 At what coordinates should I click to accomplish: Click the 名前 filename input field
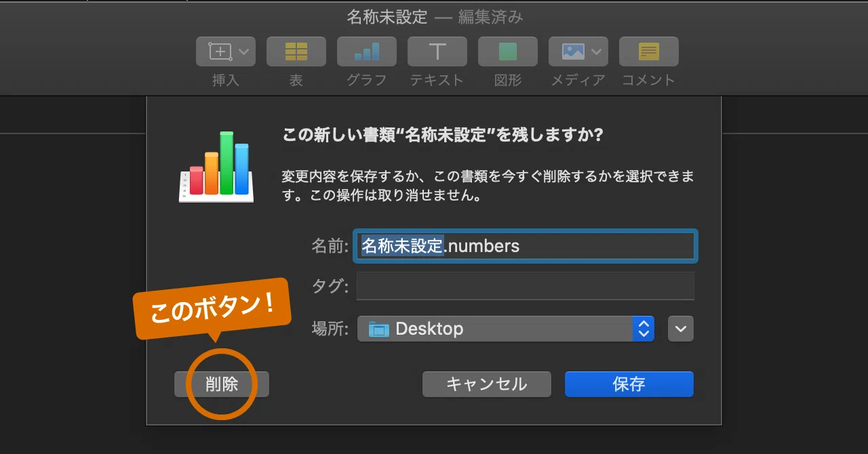(x=526, y=245)
